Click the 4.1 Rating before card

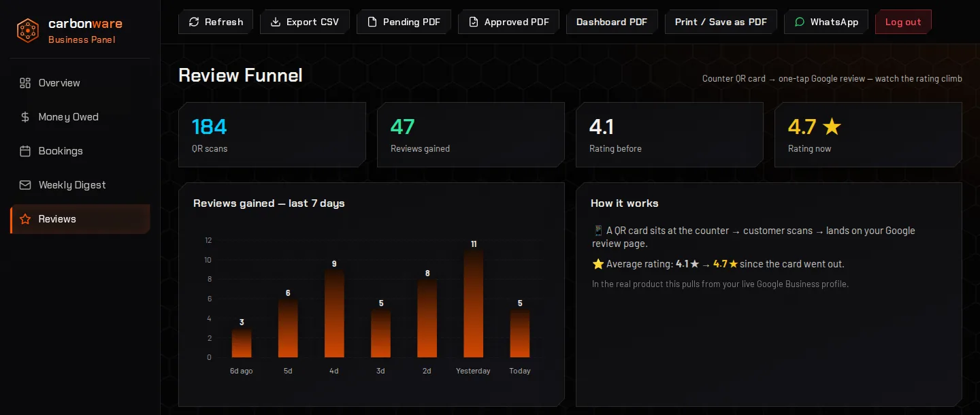670,135
